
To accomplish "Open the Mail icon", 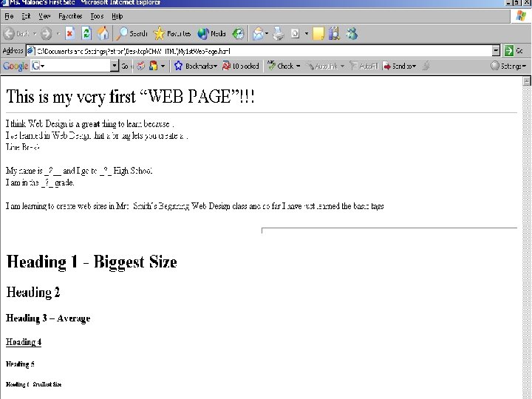I will (258, 33).
